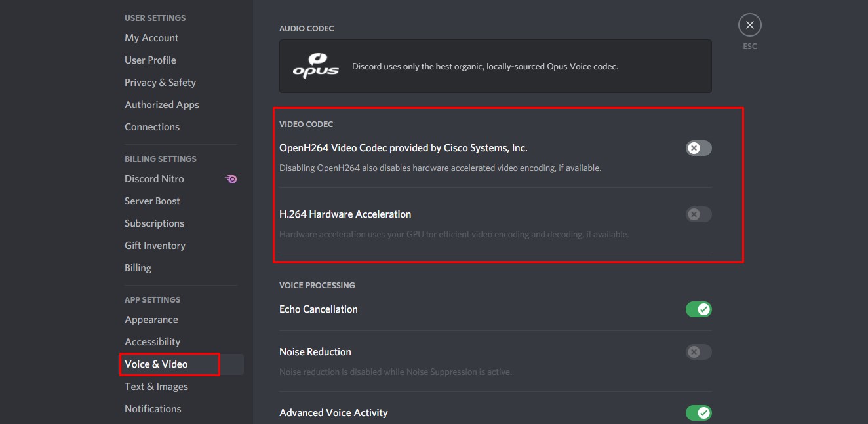868x424 pixels.
Task: Open Accessibility settings
Action: pos(152,341)
